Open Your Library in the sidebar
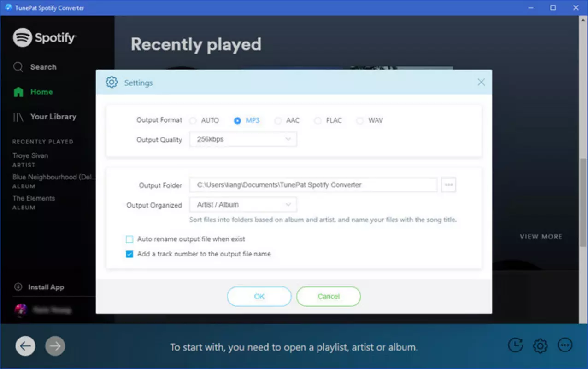Image resolution: width=588 pixels, height=369 pixels. click(x=53, y=117)
